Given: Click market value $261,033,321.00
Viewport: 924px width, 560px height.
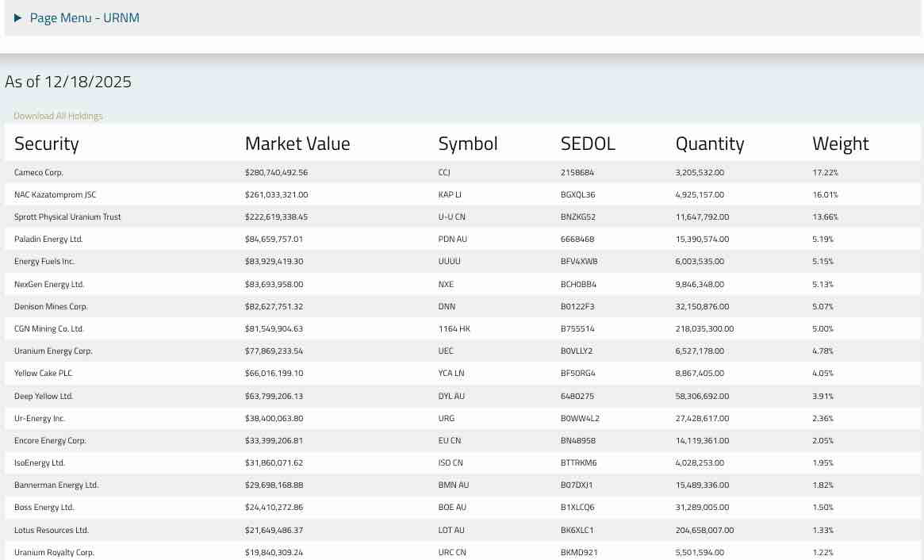Looking at the screenshot, I should click(x=276, y=194).
